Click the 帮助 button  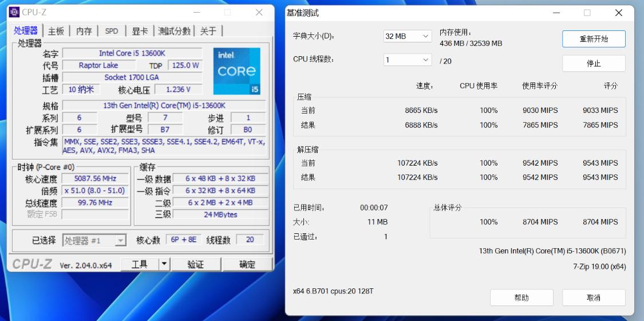(521, 297)
